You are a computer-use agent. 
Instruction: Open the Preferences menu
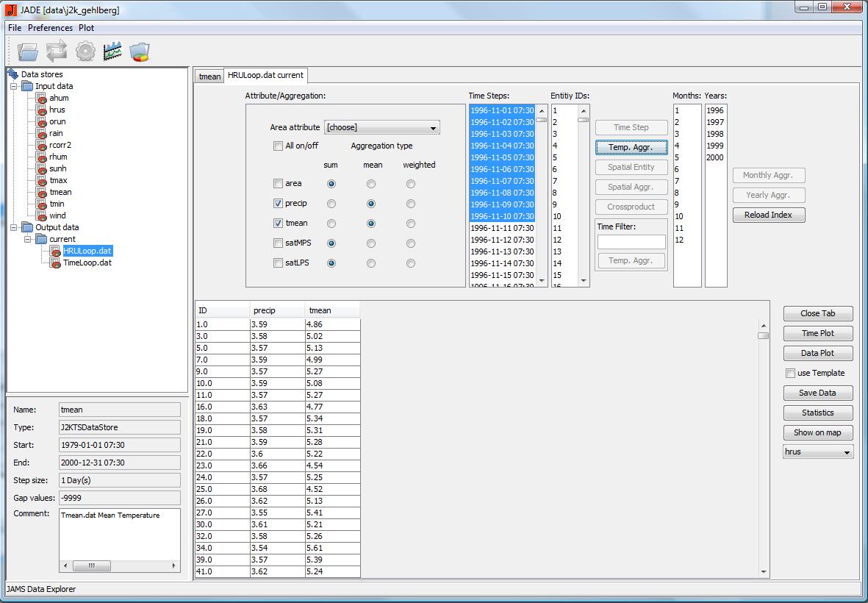(x=50, y=28)
